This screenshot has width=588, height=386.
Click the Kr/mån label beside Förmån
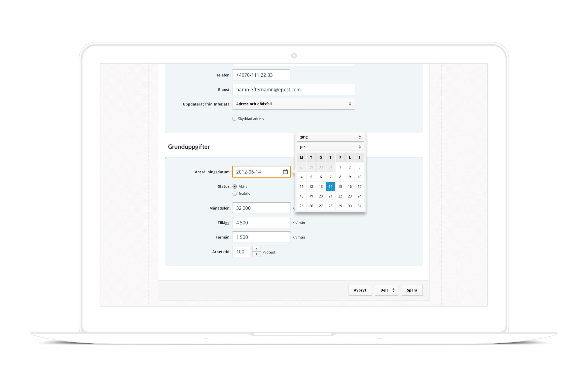(299, 237)
